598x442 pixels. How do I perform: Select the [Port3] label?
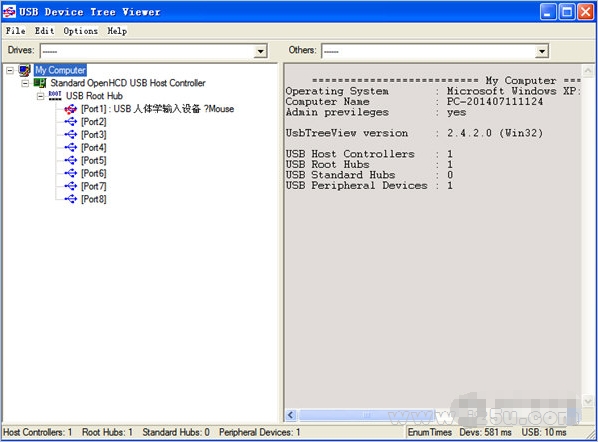[94, 135]
